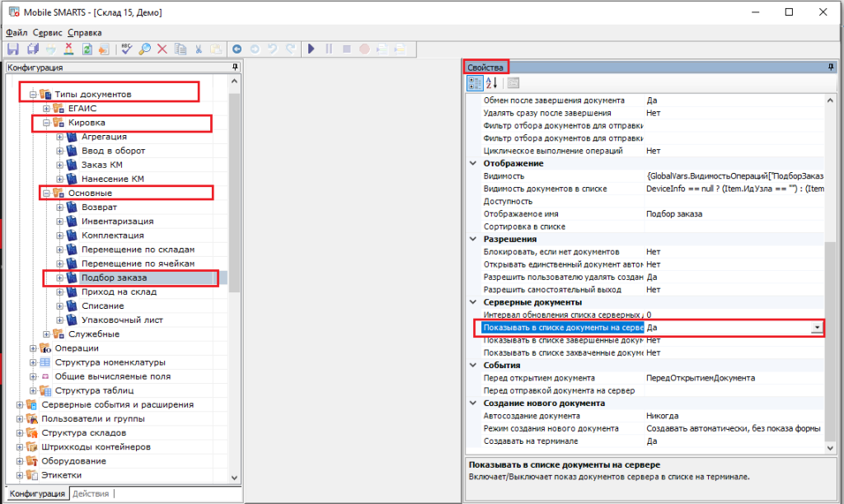Start debugging with the Play icon
This screenshot has width=844, height=504.
tap(311, 49)
